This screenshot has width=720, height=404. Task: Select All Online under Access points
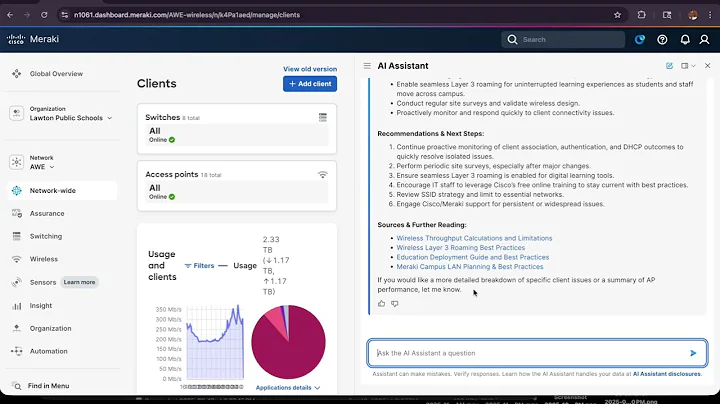pyautogui.click(x=237, y=192)
